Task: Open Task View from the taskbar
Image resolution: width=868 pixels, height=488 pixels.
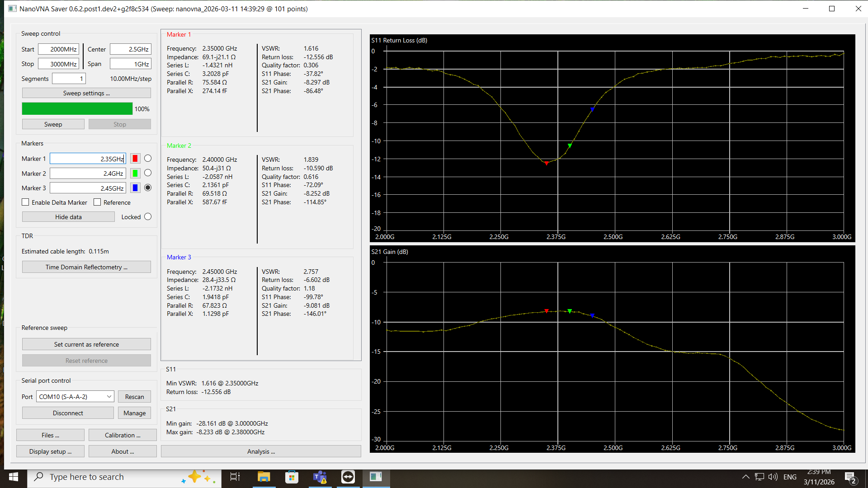Action: point(235,477)
